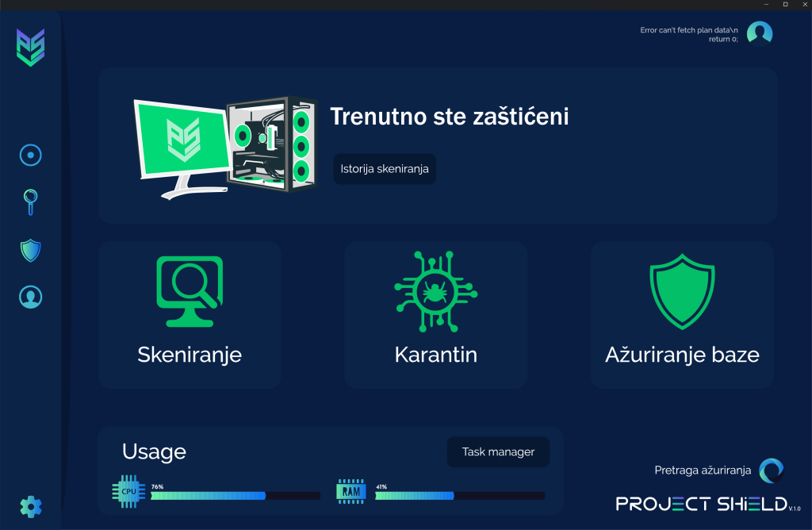The image size is (812, 530).
Task: Click the update search spinner icon
Action: point(770,470)
